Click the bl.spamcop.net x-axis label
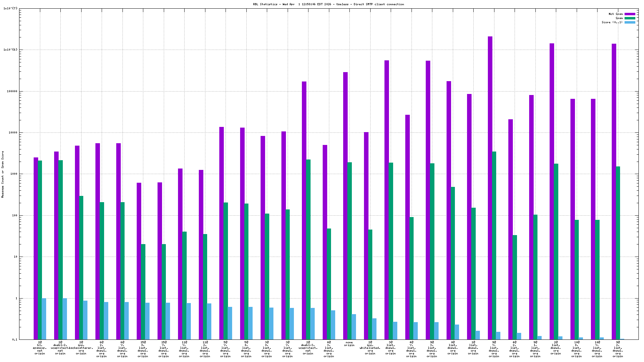Image resolution: width=644 pixels, height=362 pixels. tap(40, 348)
